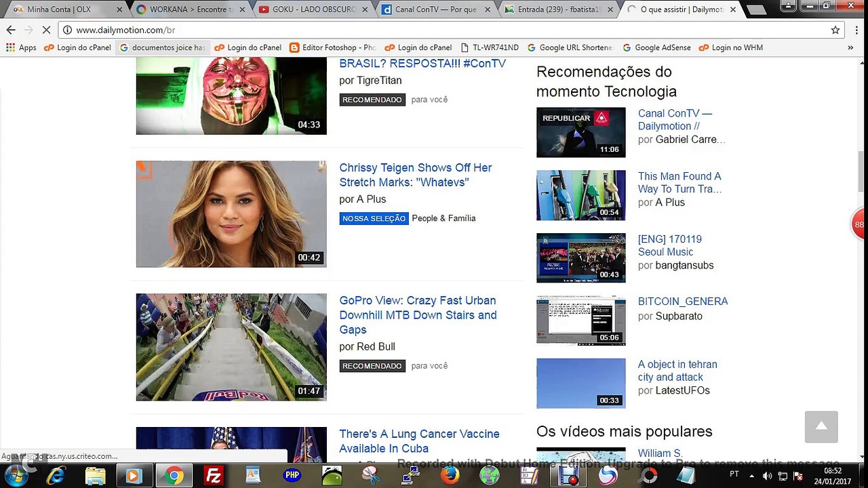Close the Minha Conta OLX tab
Image resolution: width=868 pixels, height=488 pixels.
(x=119, y=9)
